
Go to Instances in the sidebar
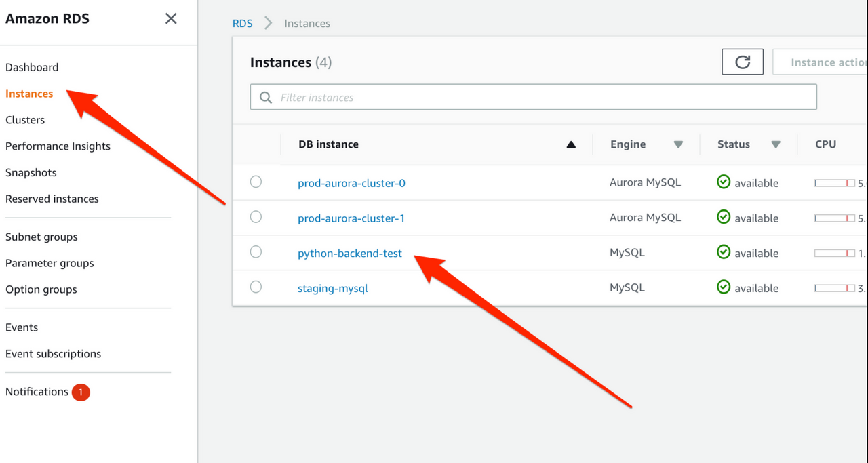click(29, 94)
